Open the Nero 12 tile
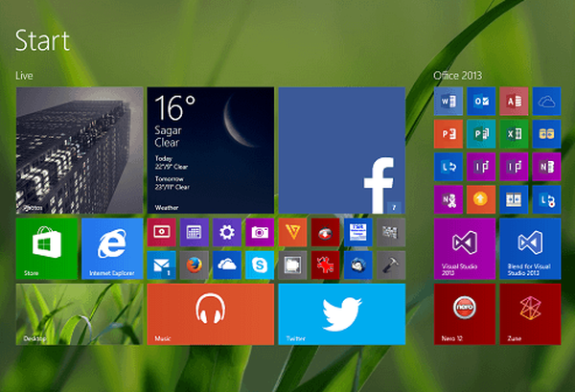This screenshot has width=575, height=392. tap(465, 314)
